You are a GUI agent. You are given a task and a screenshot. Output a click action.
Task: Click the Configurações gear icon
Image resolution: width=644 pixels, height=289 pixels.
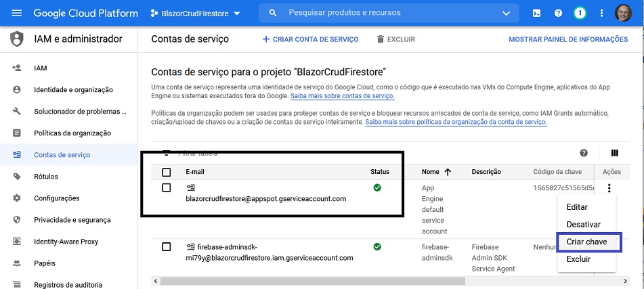pyautogui.click(x=17, y=198)
